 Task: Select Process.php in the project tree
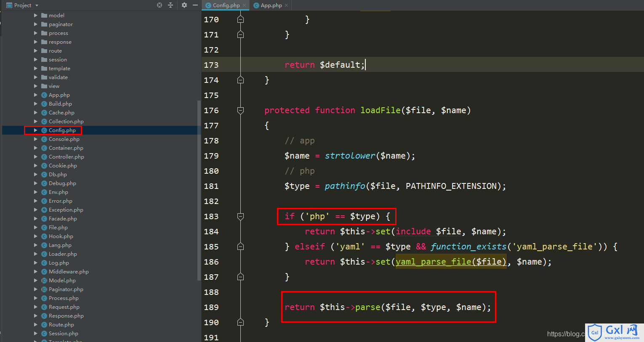click(64, 298)
